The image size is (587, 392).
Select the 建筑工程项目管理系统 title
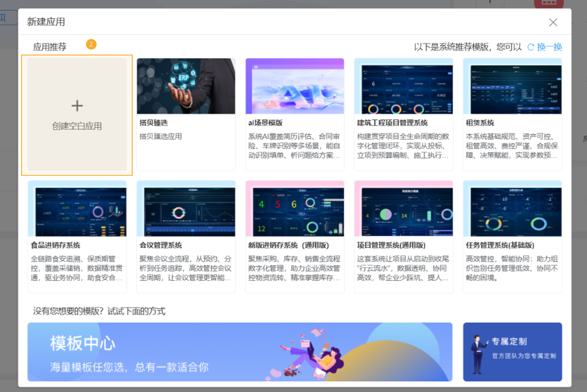pyautogui.click(x=392, y=123)
